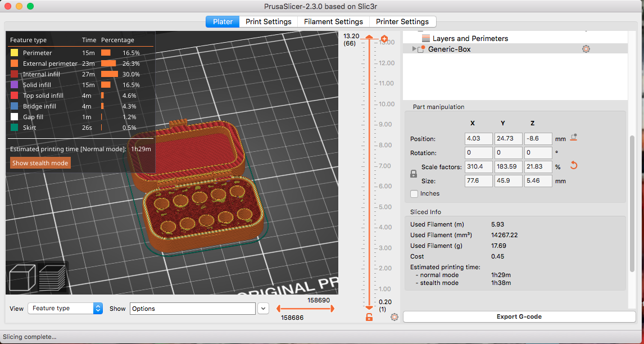The image size is (644, 344).
Task: Click the dark red Internal infill swatch
Action: point(14,74)
